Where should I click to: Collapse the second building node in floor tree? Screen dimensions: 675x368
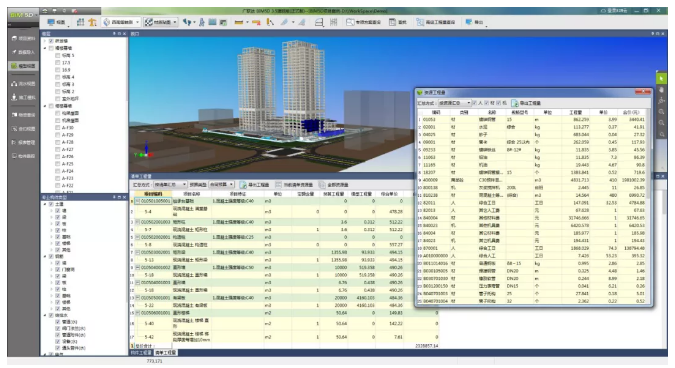(x=45, y=48)
